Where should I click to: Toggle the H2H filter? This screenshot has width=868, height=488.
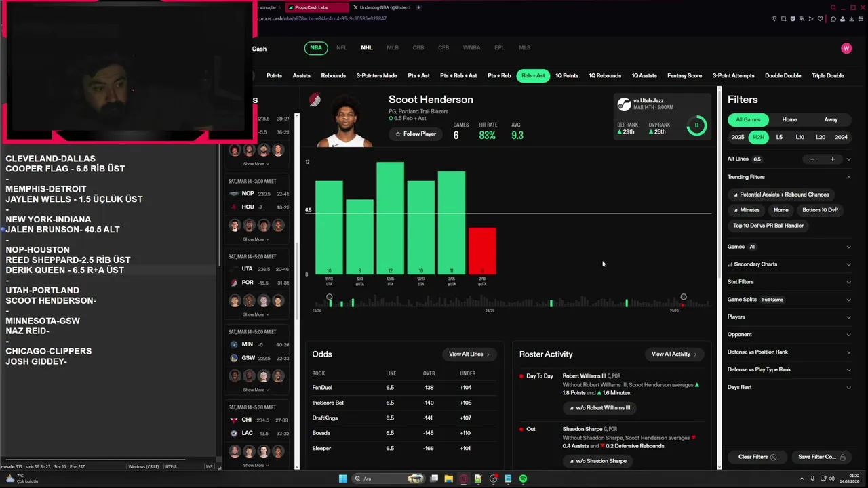758,137
